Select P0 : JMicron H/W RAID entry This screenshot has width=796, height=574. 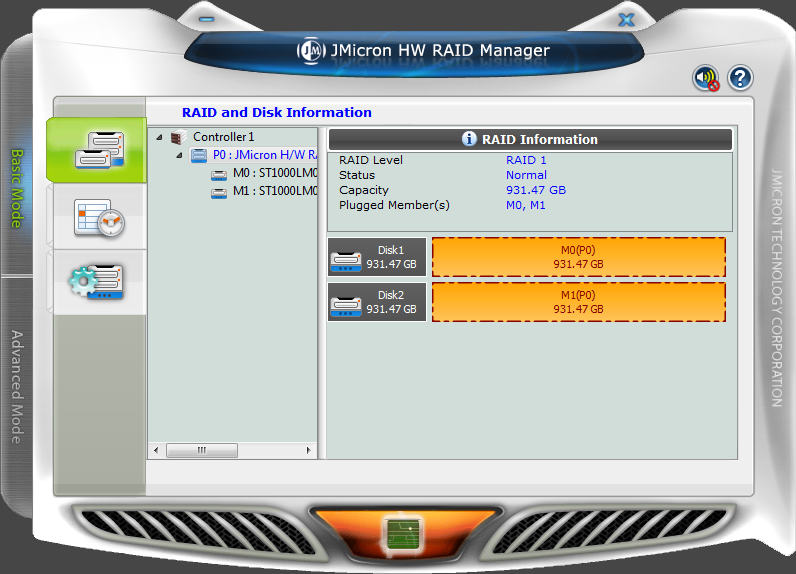pyautogui.click(x=264, y=155)
